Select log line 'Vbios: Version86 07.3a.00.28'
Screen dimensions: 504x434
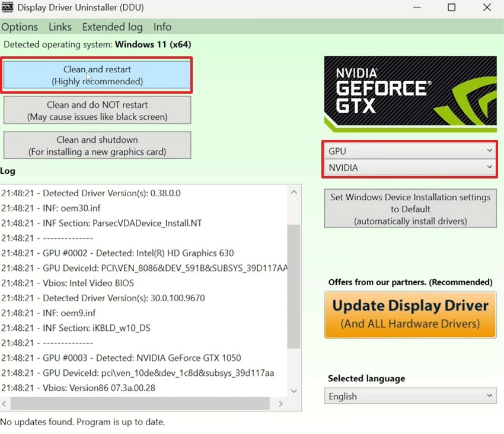tap(78, 388)
